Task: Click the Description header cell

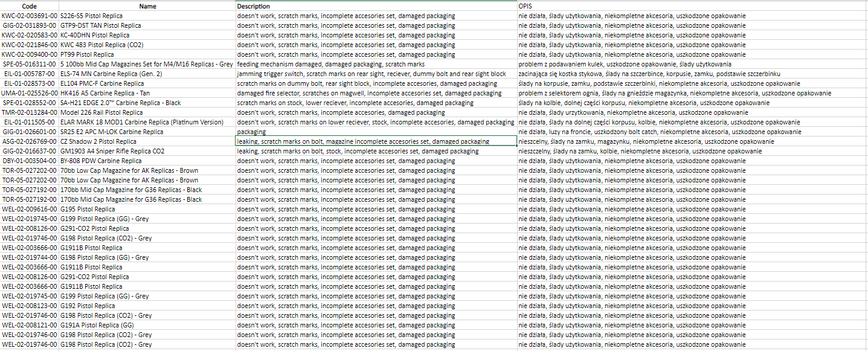Action: (375, 6)
